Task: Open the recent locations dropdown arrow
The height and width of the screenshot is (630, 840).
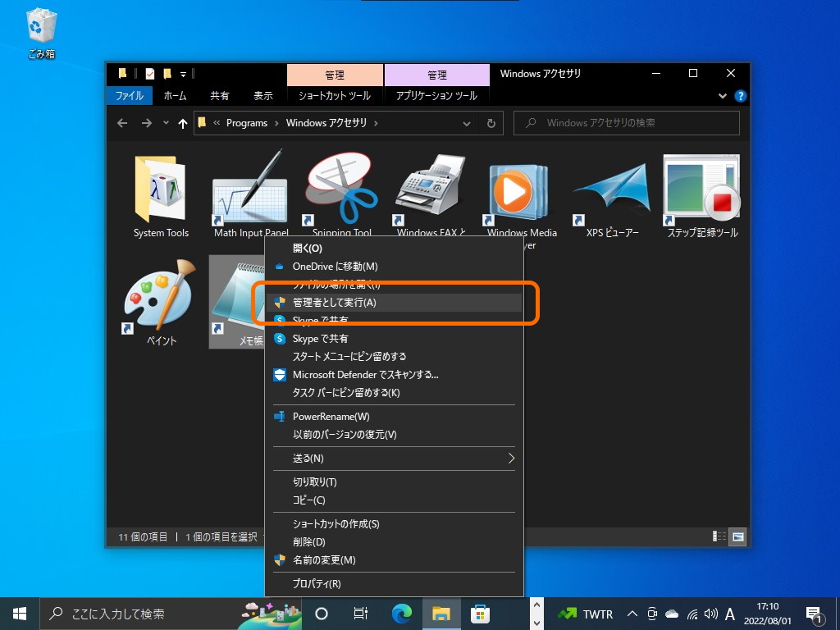Action: [166, 123]
